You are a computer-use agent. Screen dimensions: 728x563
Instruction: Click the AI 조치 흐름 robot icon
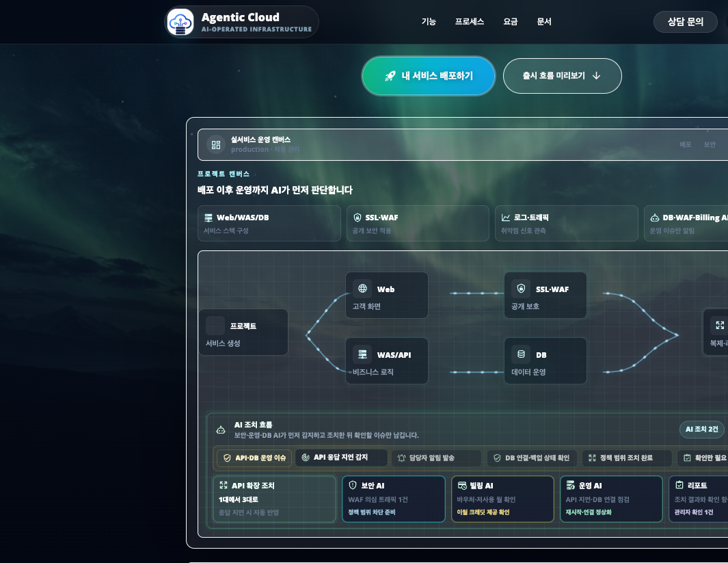221,430
